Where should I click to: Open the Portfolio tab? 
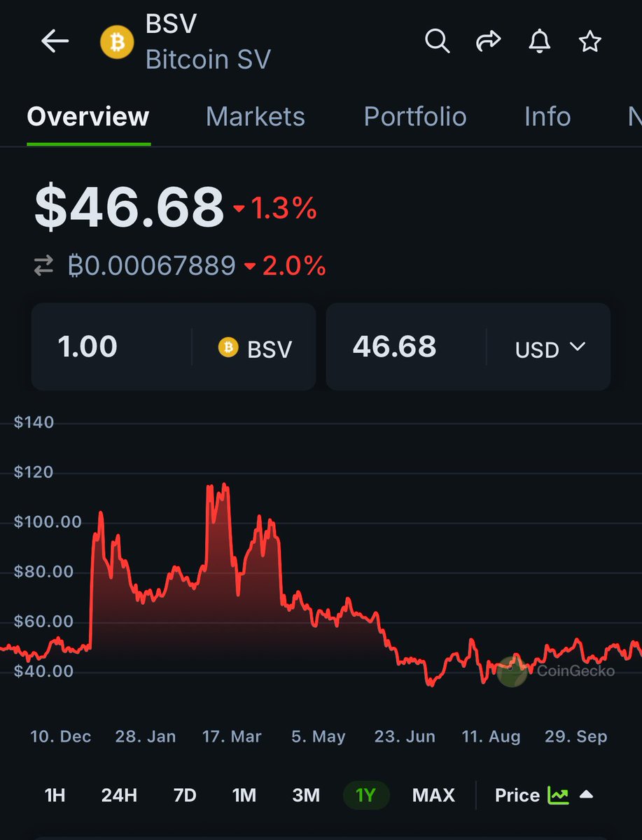[x=415, y=116]
